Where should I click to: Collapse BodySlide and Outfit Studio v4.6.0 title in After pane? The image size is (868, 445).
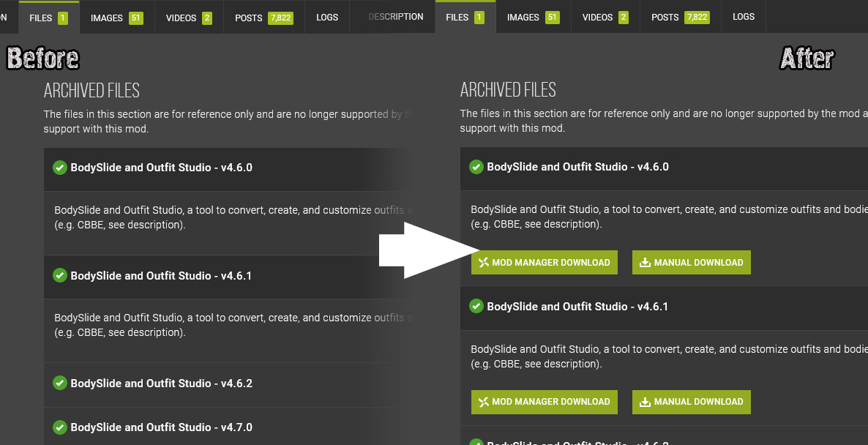click(x=577, y=167)
